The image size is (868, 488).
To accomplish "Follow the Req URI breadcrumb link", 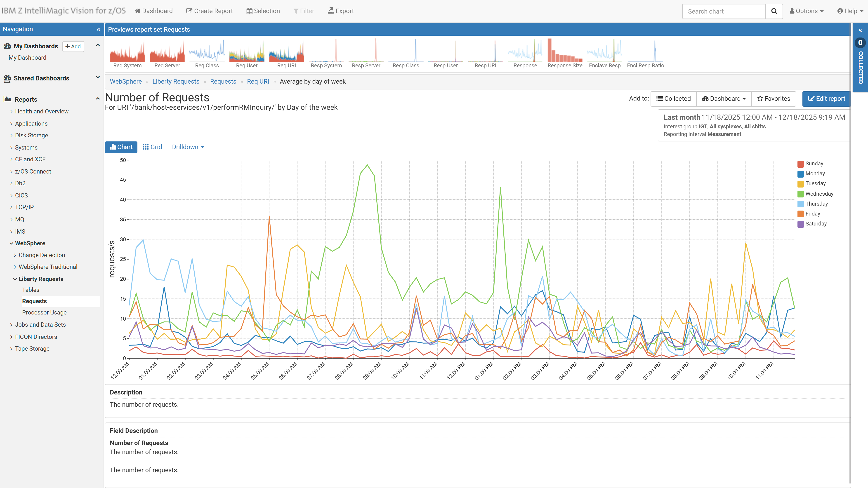I will (x=258, y=82).
